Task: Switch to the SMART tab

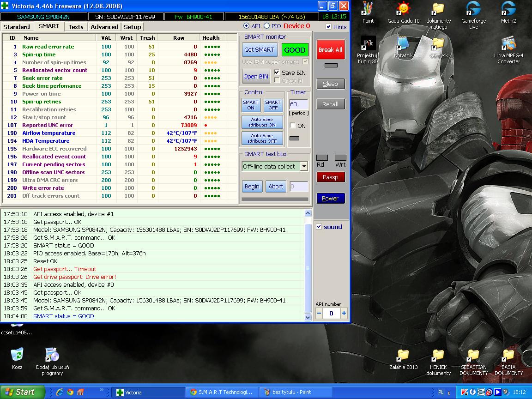Action: click(49, 26)
